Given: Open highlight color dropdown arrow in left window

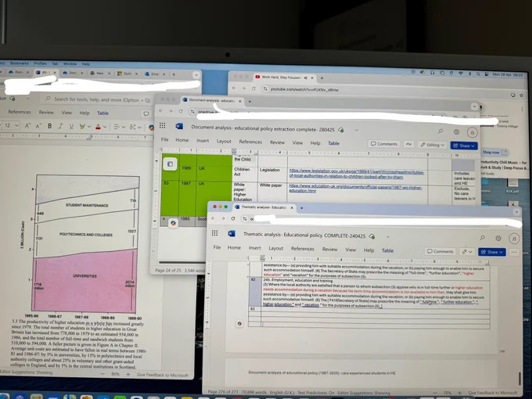Looking at the screenshot, I should [x=89, y=127].
